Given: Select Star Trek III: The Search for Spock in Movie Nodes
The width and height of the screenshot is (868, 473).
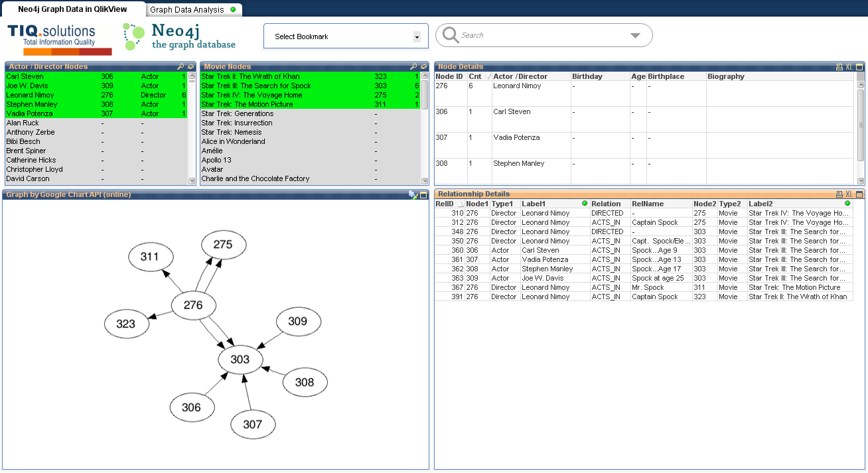Looking at the screenshot, I should click(310, 86).
